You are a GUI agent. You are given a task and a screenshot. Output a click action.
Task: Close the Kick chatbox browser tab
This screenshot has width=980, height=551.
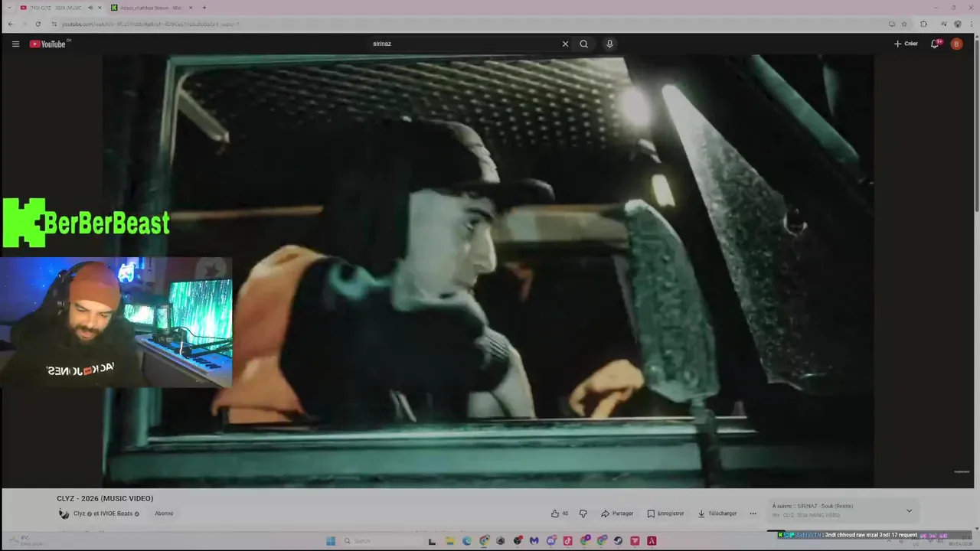(191, 8)
